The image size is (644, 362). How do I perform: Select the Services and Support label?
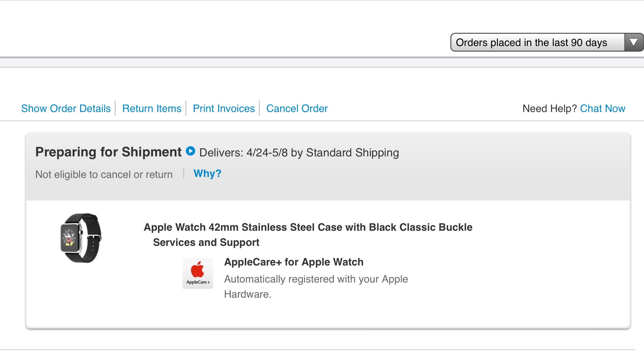206,242
